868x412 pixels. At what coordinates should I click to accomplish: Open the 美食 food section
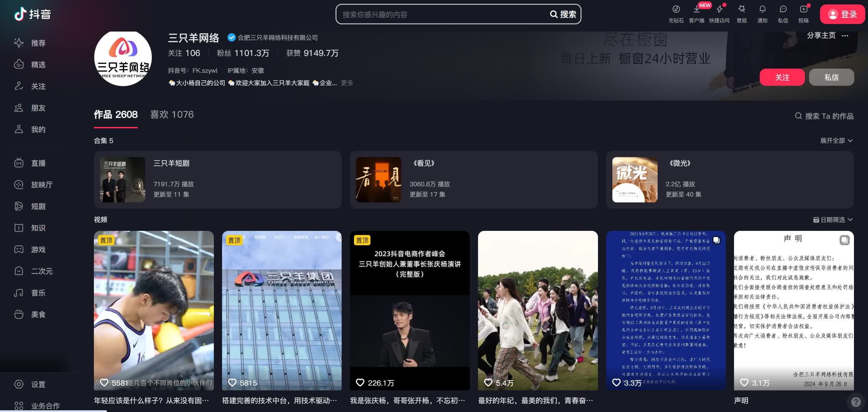(30, 314)
